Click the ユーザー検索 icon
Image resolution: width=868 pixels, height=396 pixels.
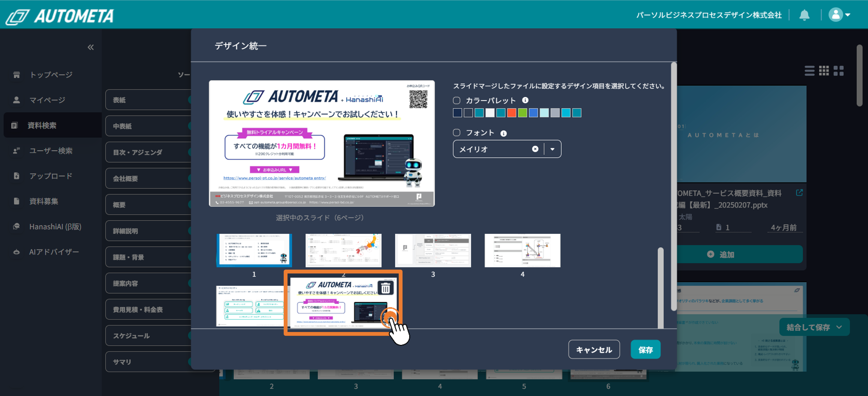tap(16, 151)
